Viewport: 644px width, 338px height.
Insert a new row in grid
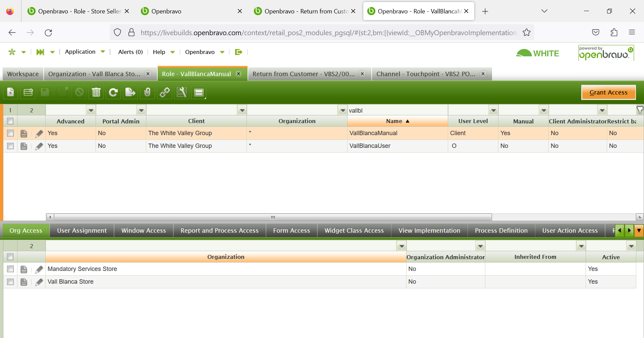pos(28,92)
